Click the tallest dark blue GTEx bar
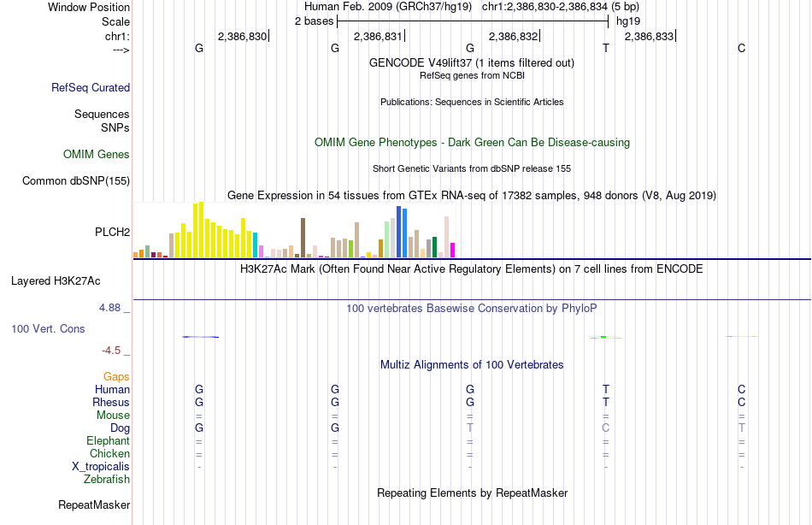The width and height of the screenshot is (812, 525). (x=399, y=232)
